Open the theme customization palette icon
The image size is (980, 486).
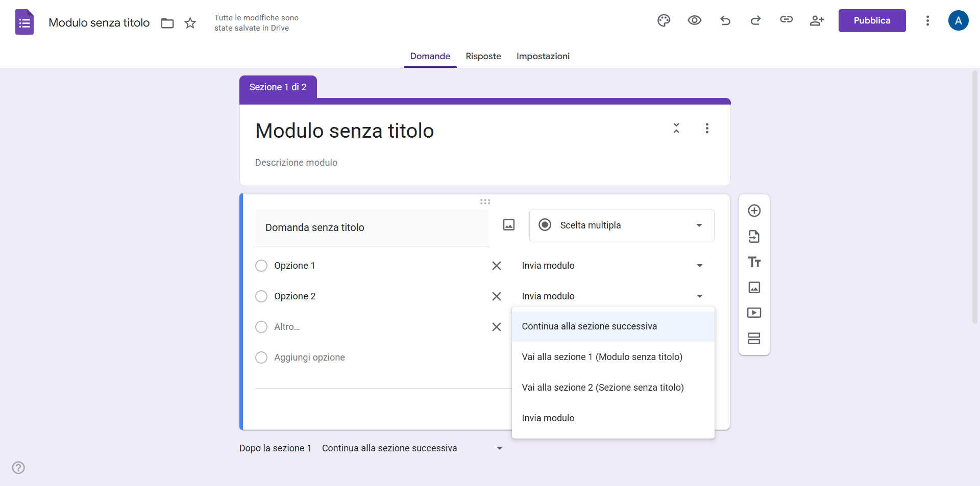664,20
